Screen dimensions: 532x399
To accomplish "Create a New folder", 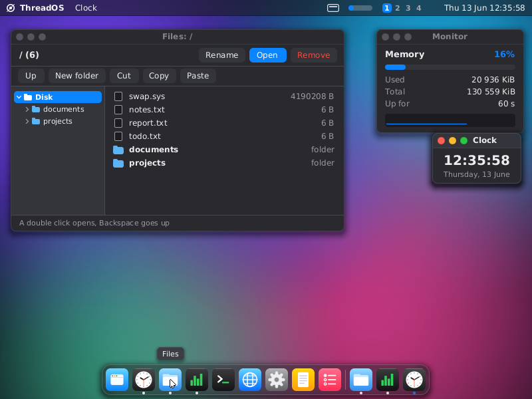I will [x=77, y=76].
